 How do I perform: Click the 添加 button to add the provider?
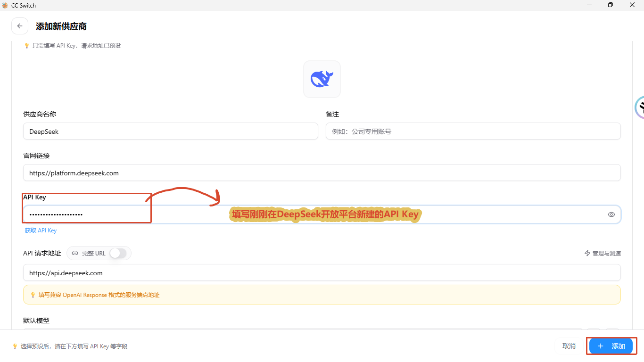click(x=611, y=346)
